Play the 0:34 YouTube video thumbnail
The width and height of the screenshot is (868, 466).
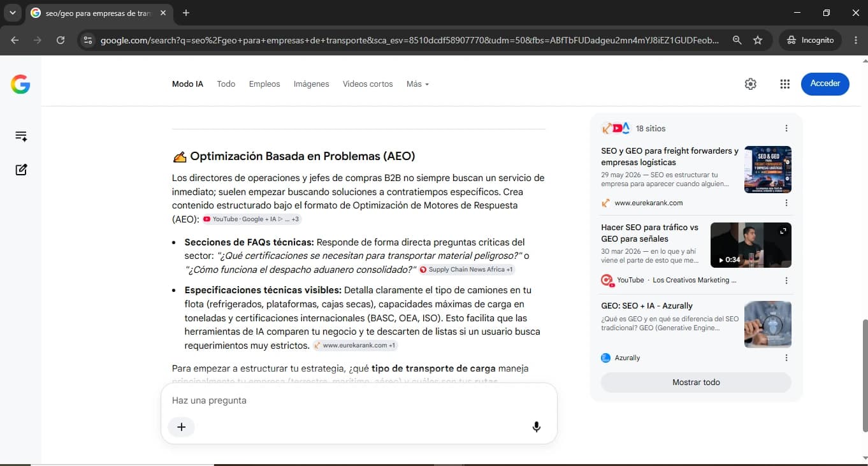click(x=751, y=245)
